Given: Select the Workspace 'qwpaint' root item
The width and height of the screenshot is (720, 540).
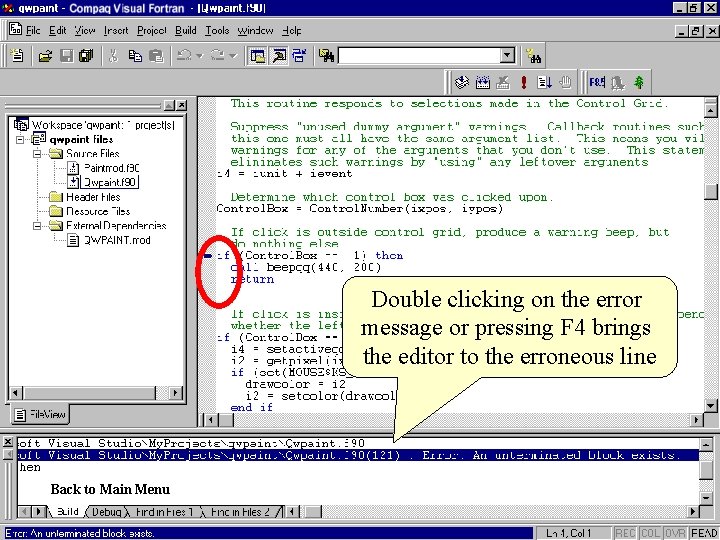Looking at the screenshot, I should [103, 124].
